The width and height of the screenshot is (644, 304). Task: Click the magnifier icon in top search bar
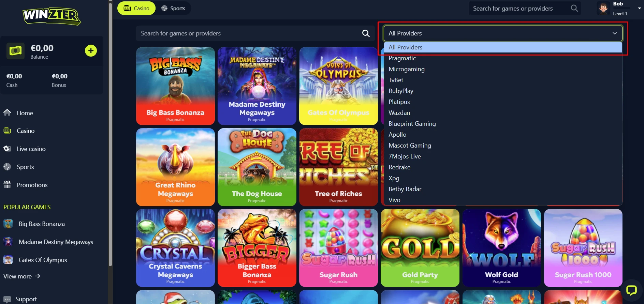pyautogui.click(x=574, y=8)
